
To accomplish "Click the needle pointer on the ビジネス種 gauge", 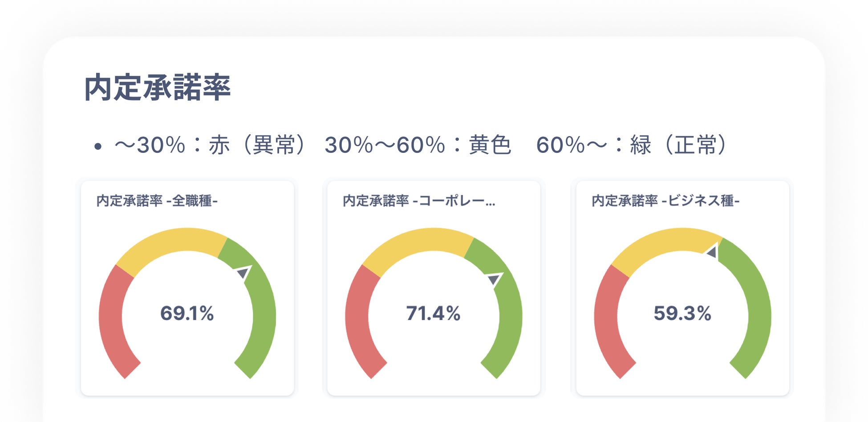I will tap(712, 252).
